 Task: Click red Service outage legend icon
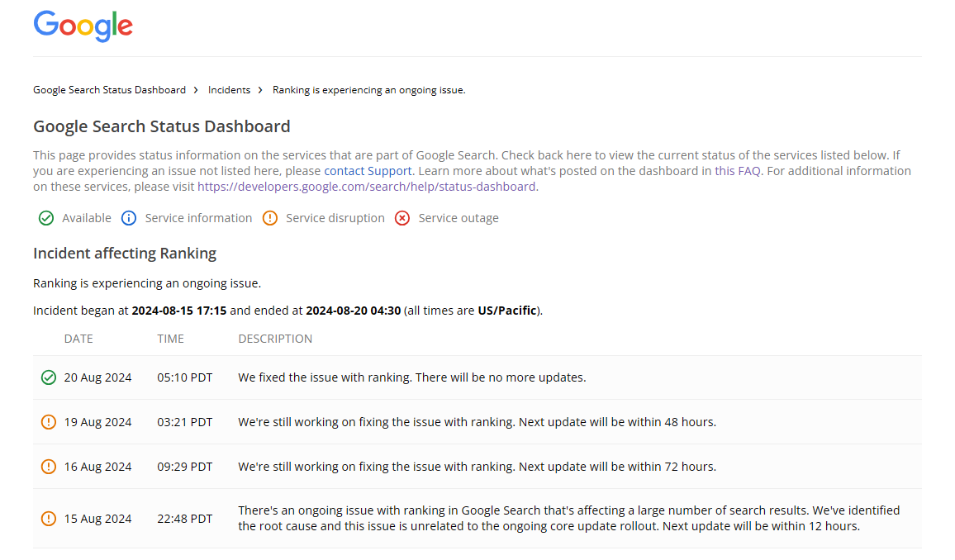click(402, 219)
